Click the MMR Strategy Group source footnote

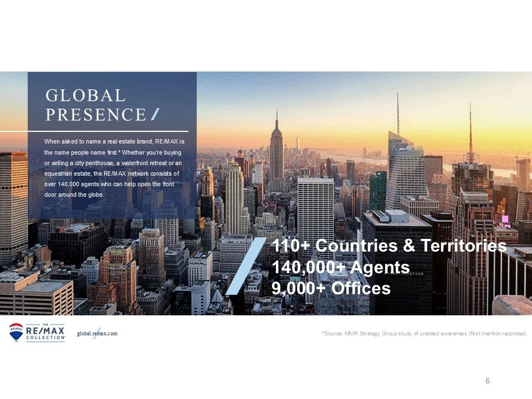(x=424, y=334)
